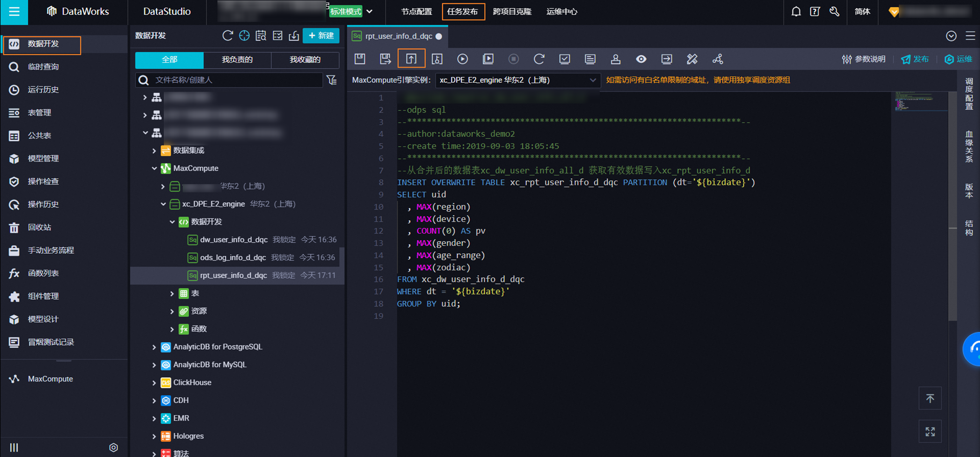Click the reload icon in editor toolbar

tap(539, 59)
